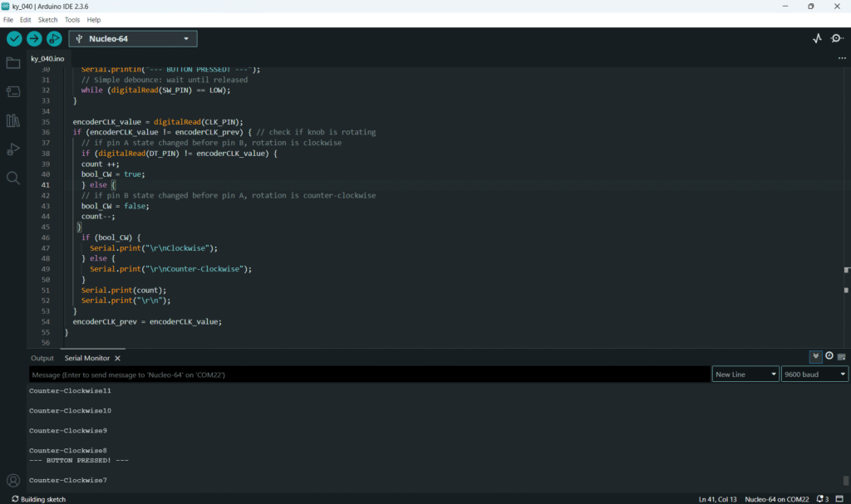
Task: Open Serial Monitor via the top-right magnifier icon
Action: tap(836, 39)
